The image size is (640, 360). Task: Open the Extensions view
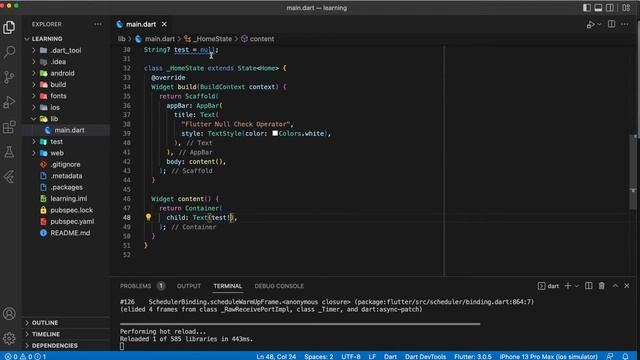[9, 127]
